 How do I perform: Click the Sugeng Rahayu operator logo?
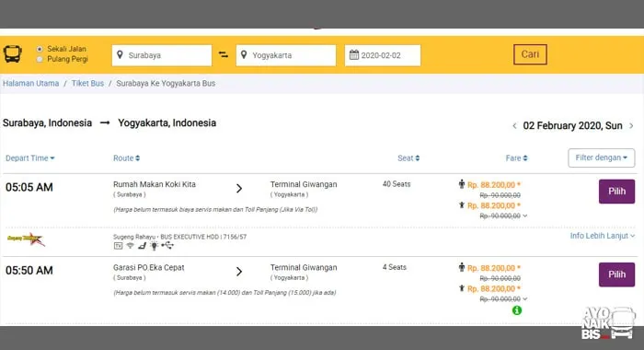(26, 239)
